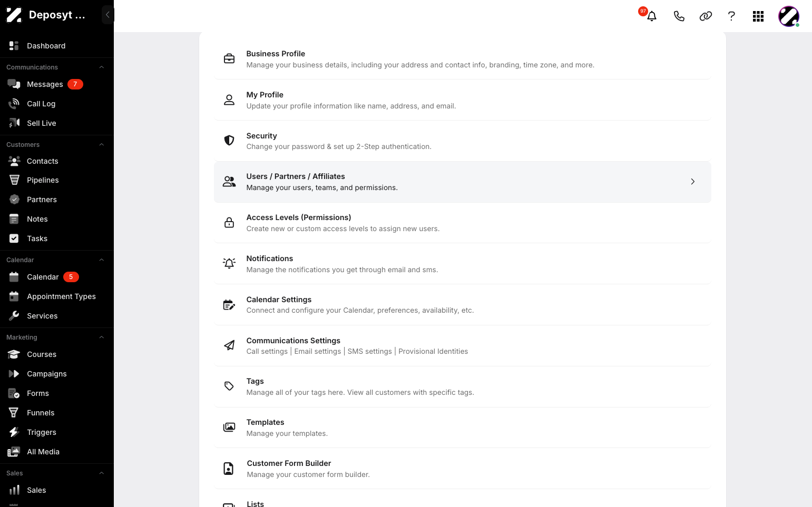This screenshot has height=507, width=812.
Task: Open Users / Partners / Affiliates settings
Action: tap(463, 182)
